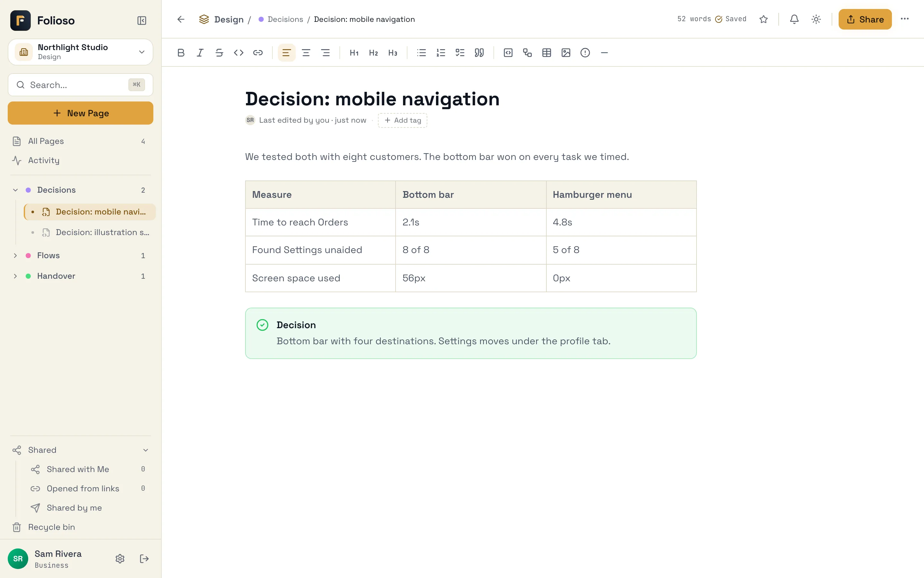The width and height of the screenshot is (924, 578).
Task: Toggle italic formatting
Action: click(200, 53)
